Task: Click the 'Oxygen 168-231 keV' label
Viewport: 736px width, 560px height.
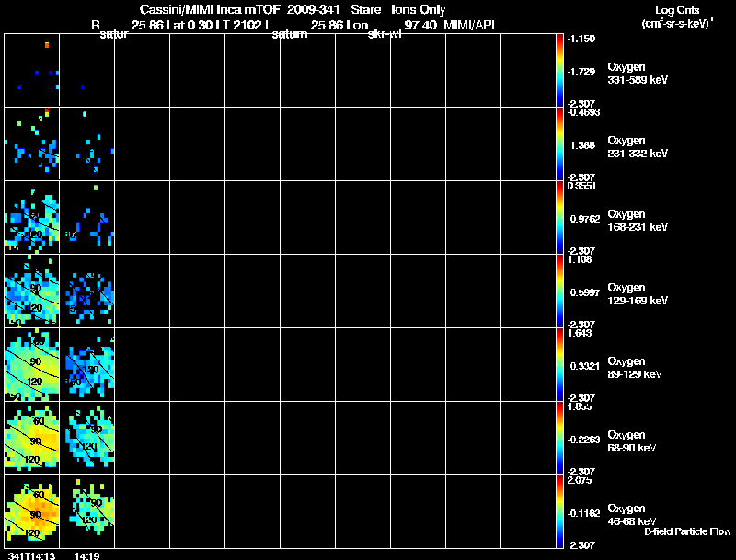Action: (x=638, y=221)
